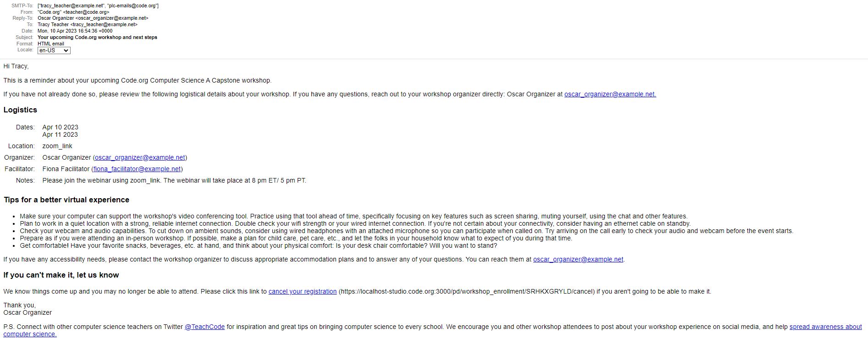Open the @TeachCode Twitter link

205,327
